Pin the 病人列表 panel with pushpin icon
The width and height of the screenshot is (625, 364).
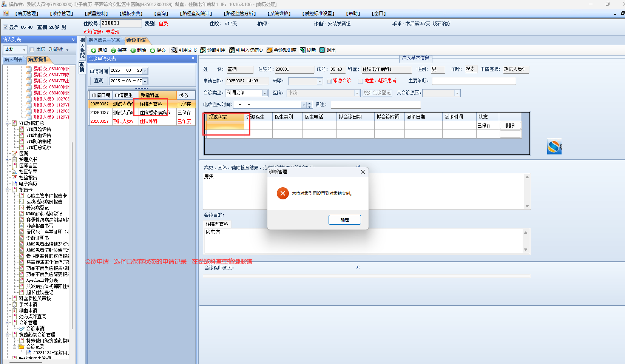pos(73,39)
